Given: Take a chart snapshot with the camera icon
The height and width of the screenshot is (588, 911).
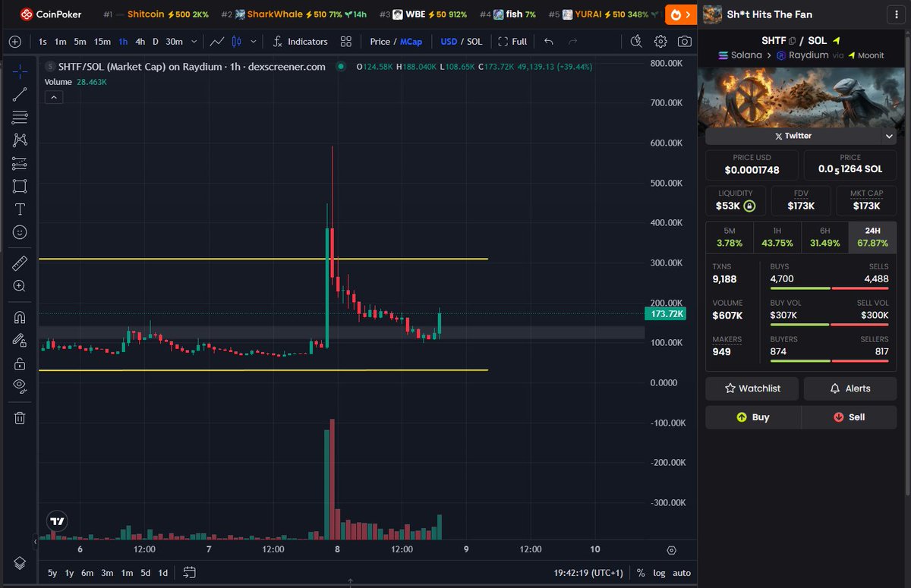Looking at the screenshot, I should click(x=684, y=42).
